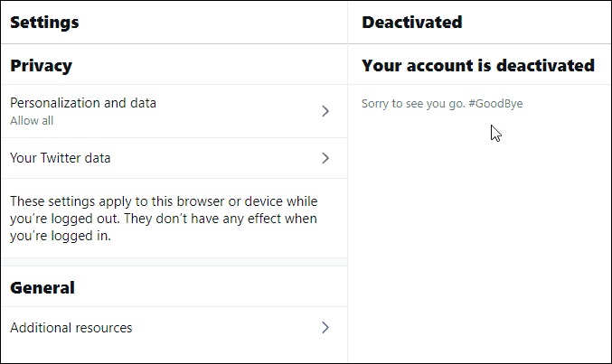Screen dimensions: 612x364
Task: Click 'Sorry to see you go' text
Action: click(x=413, y=104)
